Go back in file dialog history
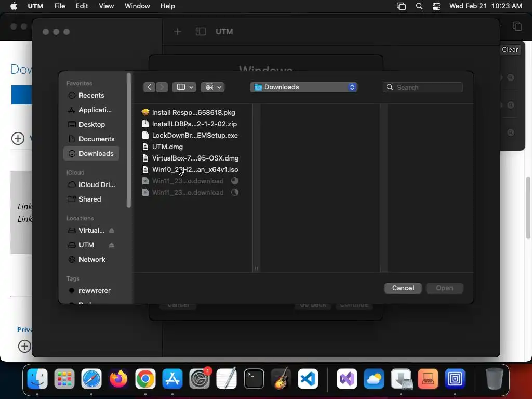The image size is (532, 399). coord(149,87)
